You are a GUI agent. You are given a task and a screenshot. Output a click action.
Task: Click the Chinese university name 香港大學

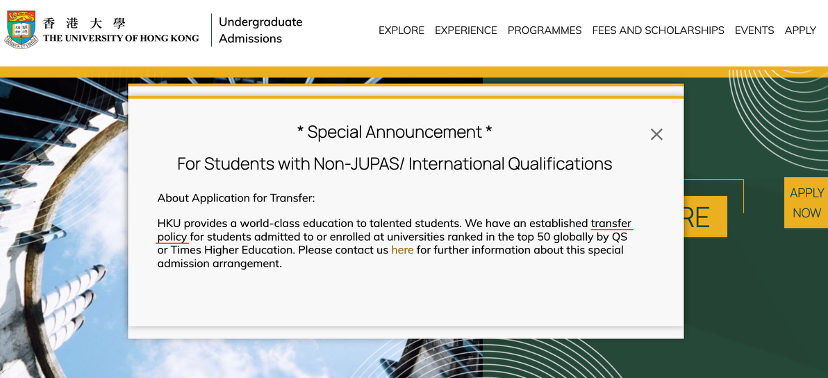84,23
